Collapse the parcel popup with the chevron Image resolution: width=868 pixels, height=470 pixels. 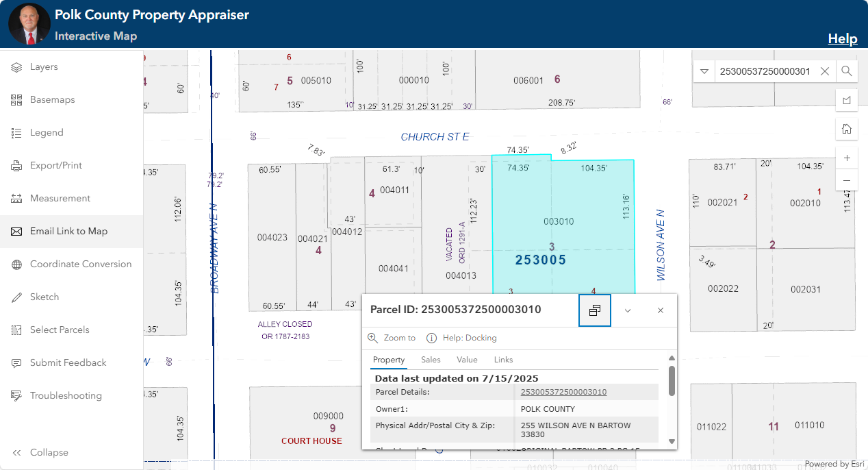(x=628, y=310)
